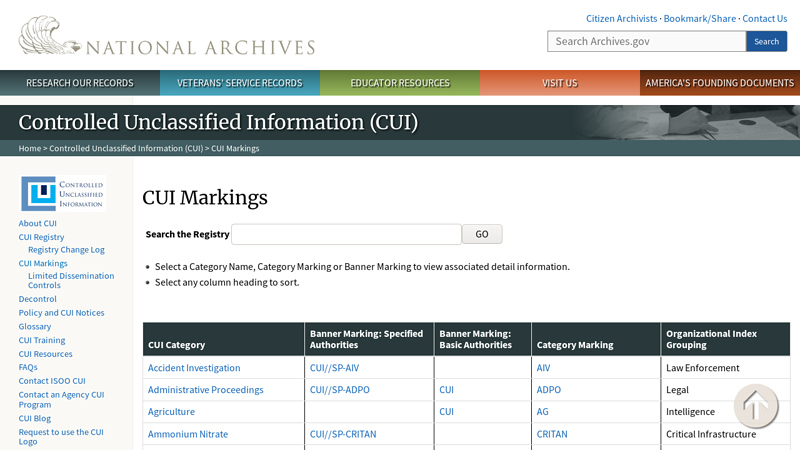Open Administrative Proceedings category link
800x450 pixels.
coord(206,390)
